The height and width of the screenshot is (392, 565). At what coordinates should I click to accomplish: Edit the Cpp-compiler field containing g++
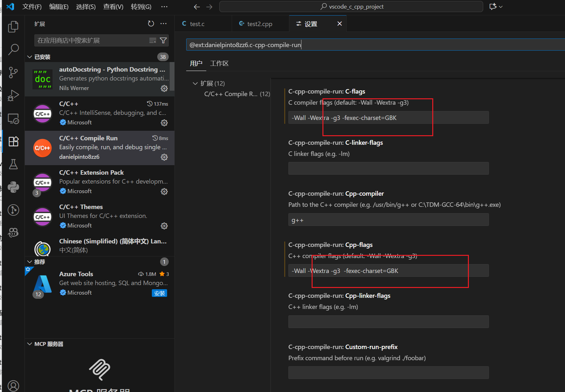point(388,220)
